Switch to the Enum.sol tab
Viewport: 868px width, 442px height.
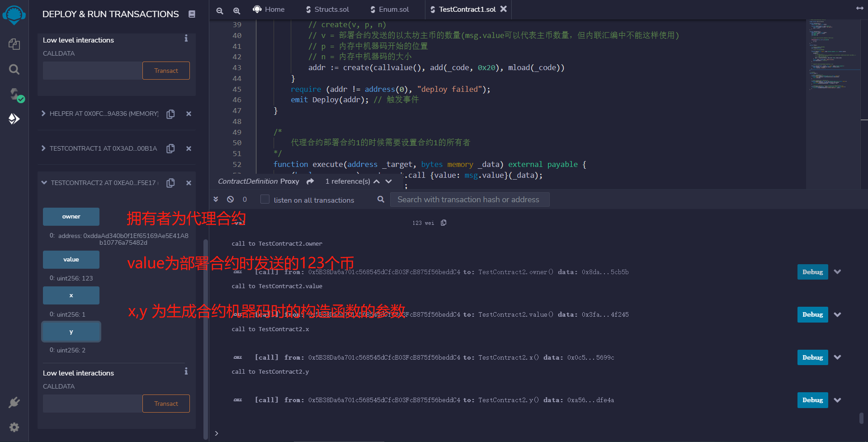tap(389, 9)
